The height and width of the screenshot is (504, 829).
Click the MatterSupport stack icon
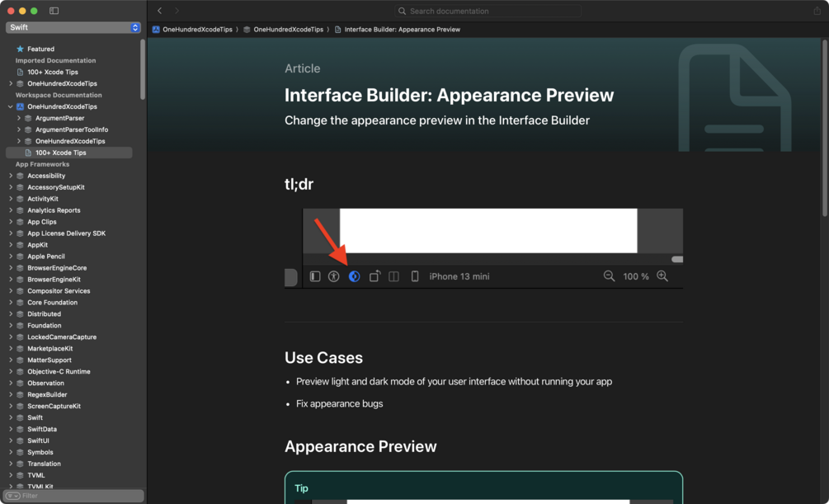pos(20,360)
